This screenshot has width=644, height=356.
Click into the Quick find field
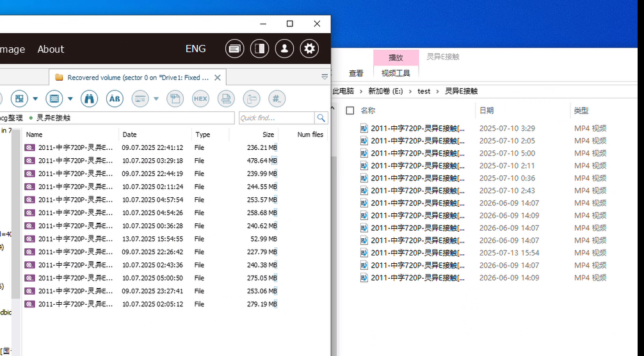[277, 118]
